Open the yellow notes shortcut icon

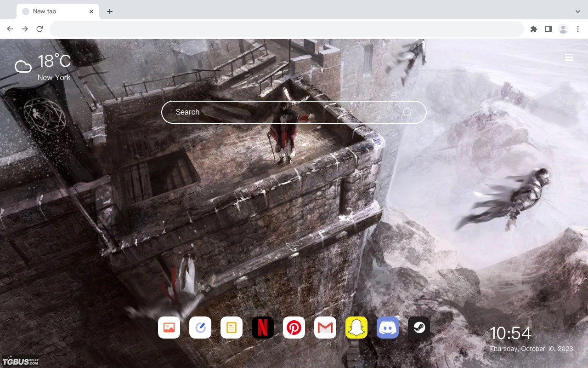click(x=232, y=328)
